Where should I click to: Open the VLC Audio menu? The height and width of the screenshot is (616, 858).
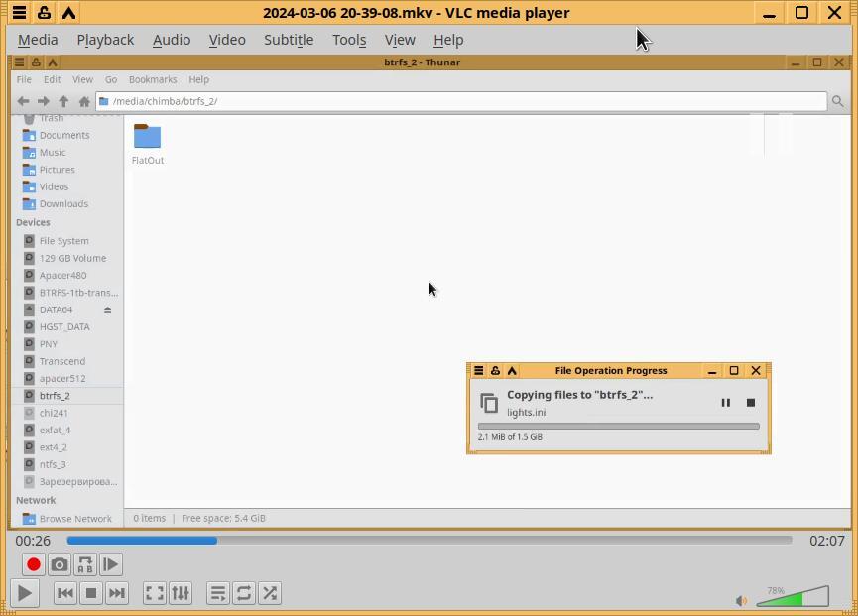(x=172, y=40)
